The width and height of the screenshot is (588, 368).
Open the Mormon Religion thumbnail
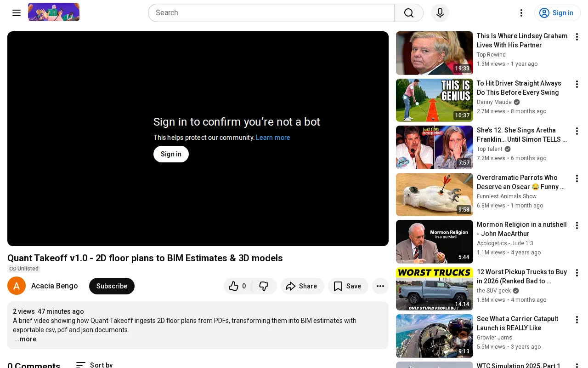tap(435, 241)
